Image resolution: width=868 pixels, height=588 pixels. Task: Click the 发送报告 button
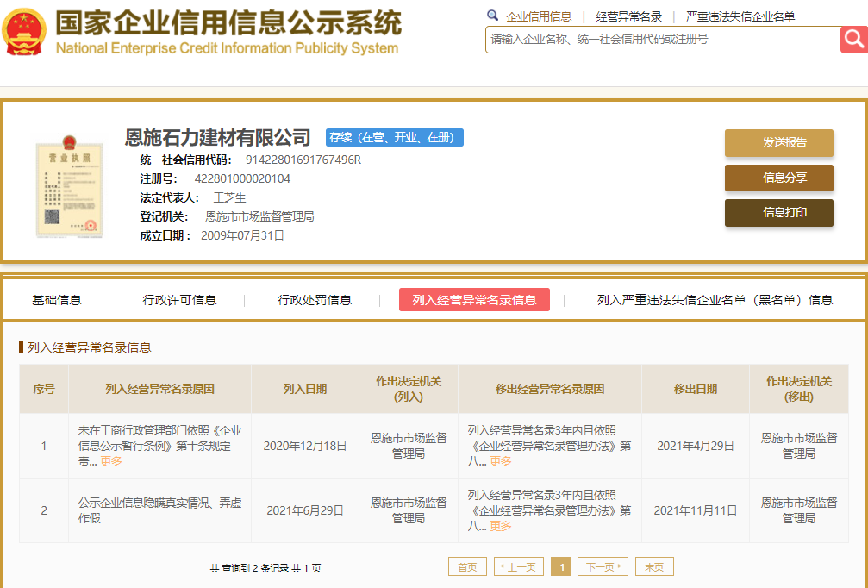point(779,143)
